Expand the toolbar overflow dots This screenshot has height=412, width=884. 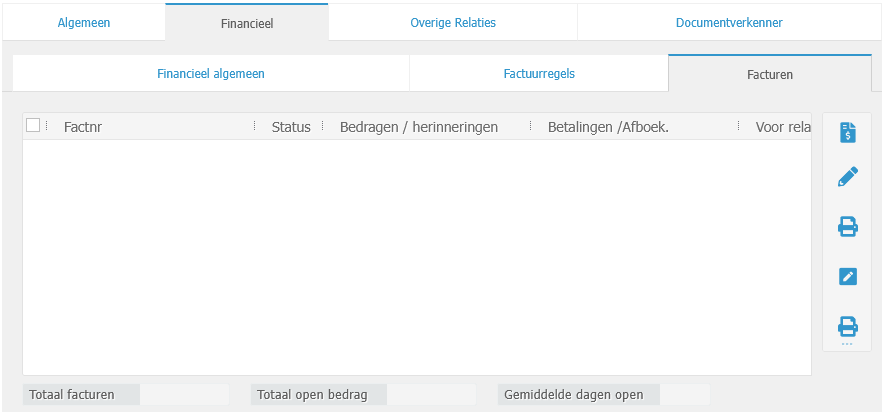[x=847, y=344]
